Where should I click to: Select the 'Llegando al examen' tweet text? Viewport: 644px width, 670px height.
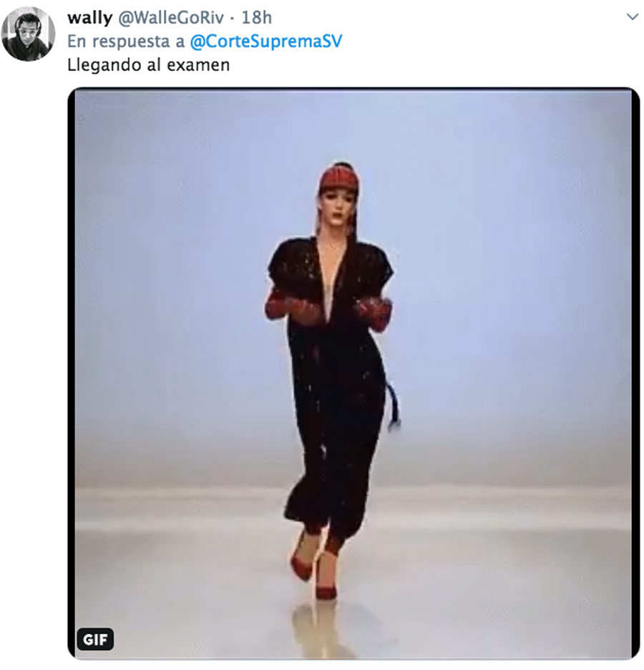149,65
